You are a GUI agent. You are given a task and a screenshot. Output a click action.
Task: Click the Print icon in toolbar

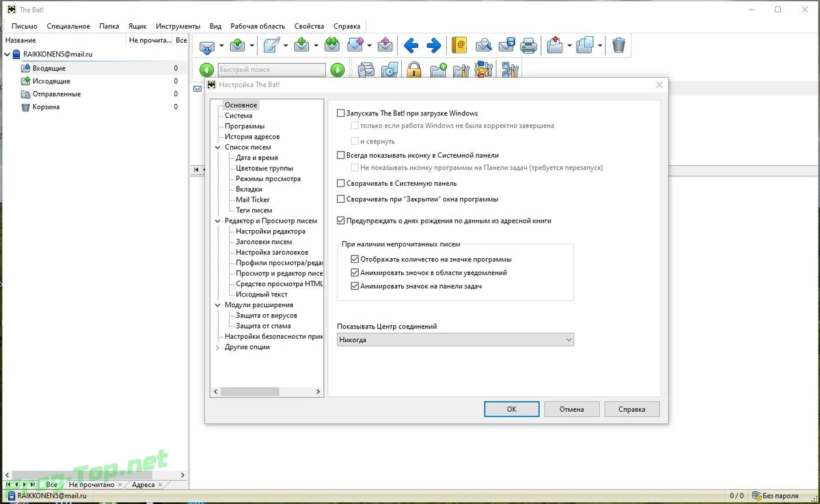tap(529, 46)
